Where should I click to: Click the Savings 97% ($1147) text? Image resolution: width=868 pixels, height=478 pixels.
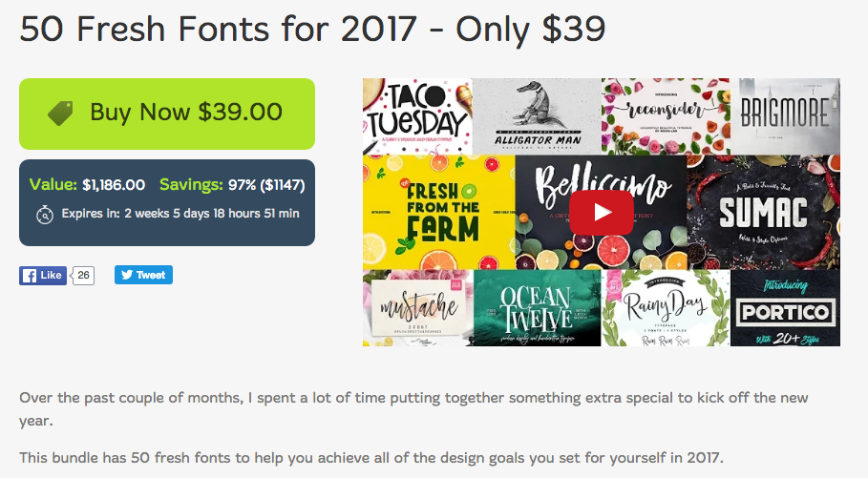coord(231,185)
